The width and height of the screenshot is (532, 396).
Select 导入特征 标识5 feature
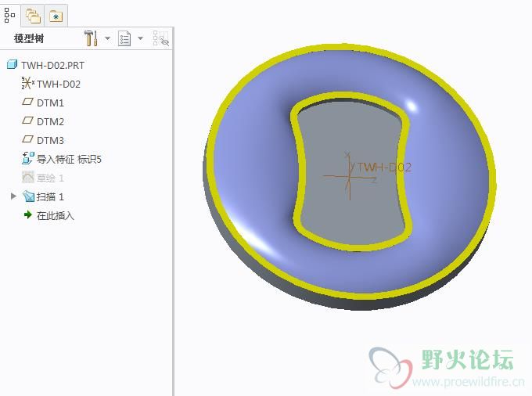click(x=69, y=159)
